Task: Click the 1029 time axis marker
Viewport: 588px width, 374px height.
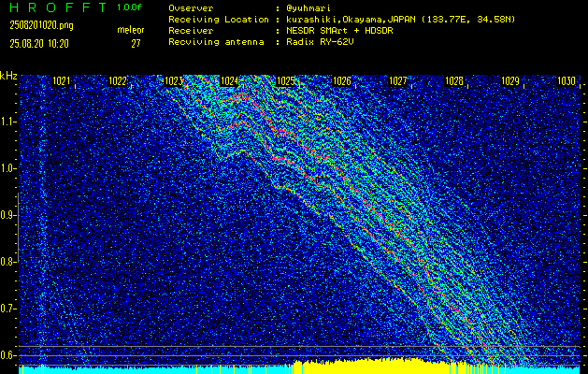Action: pos(510,81)
